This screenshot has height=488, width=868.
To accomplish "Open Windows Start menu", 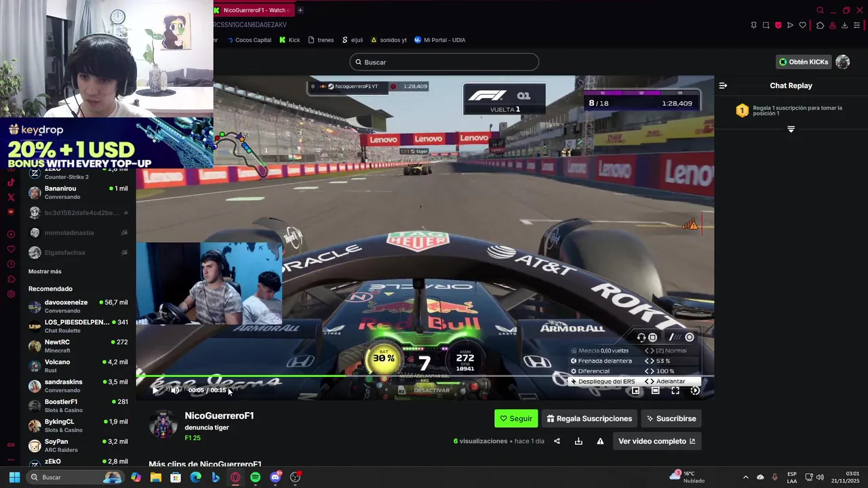I will click(x=14, y=477).
